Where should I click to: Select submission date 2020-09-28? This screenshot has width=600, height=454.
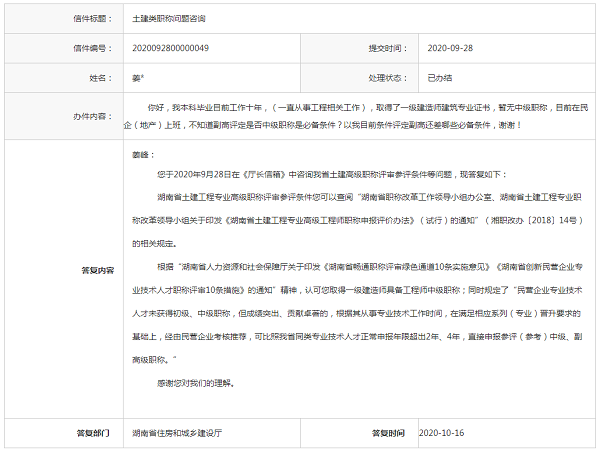(x=450, y=48)
